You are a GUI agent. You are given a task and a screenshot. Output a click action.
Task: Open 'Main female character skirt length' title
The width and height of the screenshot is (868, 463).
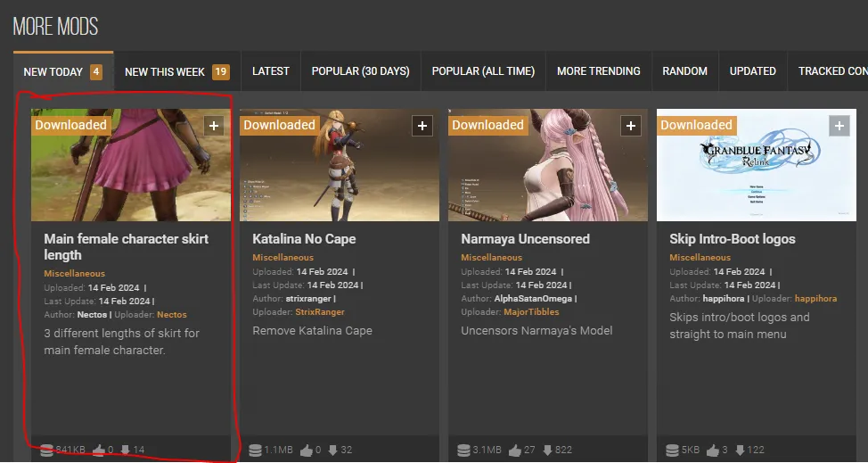tap(127, 247)
